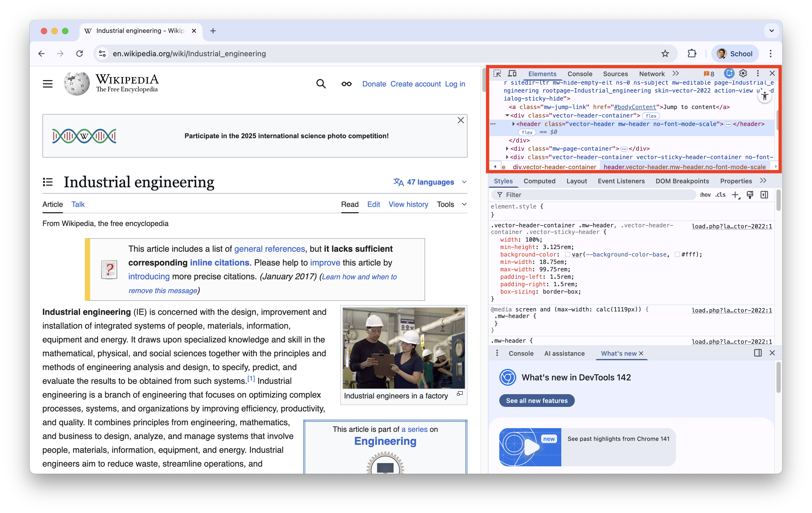Toggle the .cls element classes panel

[720, 195]
